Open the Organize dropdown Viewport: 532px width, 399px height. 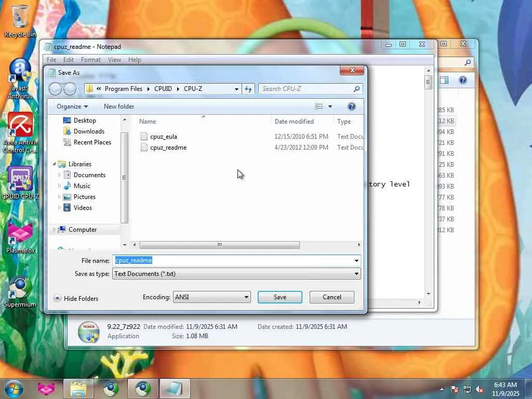[x=72, y=107]
